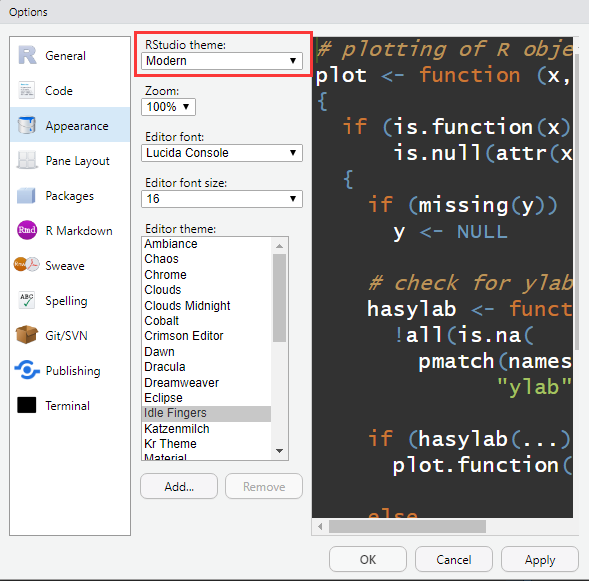The height and width of the screenshot is (581, 589).
Task: Click the black Terminal icon
Action: point(27,405)
